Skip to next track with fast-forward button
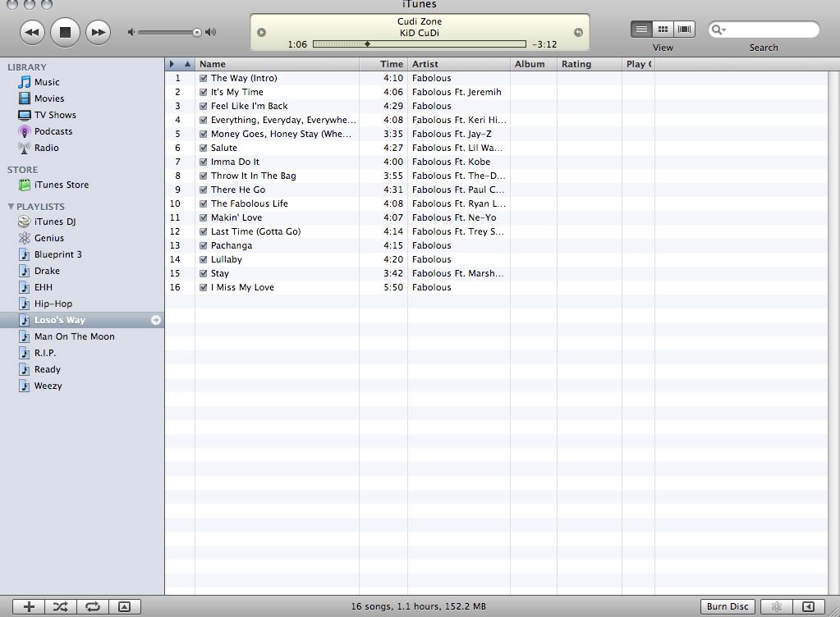This screenshot has height=617, width=840. (98, 33)
